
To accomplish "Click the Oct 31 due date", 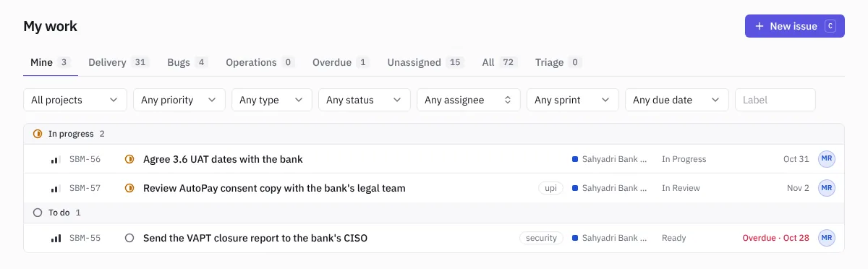I will click(x=796, y=159).
